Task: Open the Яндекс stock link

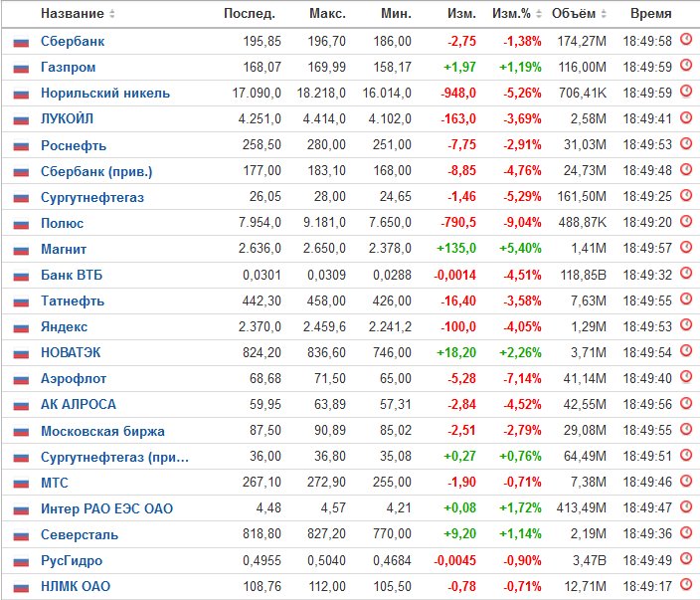Action: [x=64, y=327]
